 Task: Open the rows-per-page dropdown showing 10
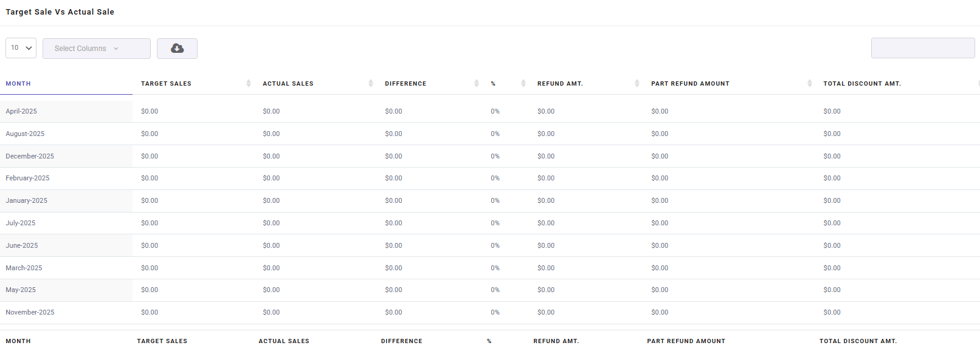tap(21, 48)
